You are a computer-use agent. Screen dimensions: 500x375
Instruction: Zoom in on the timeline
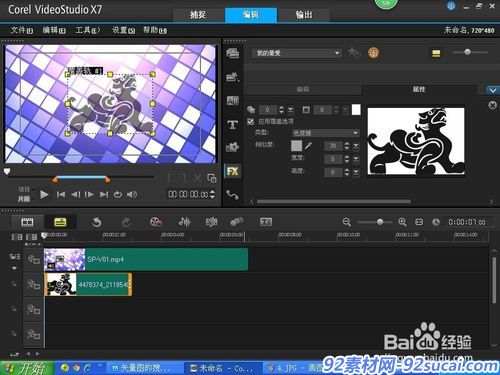click(x=402, y=222)
